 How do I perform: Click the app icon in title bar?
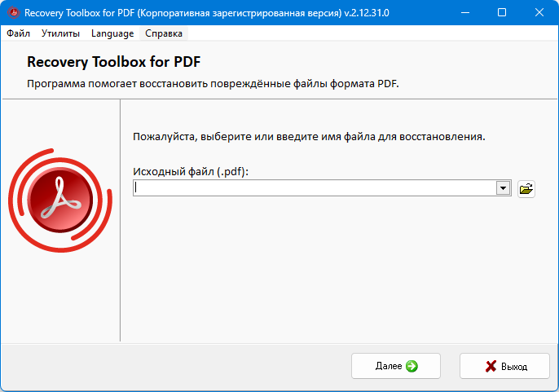14,13
